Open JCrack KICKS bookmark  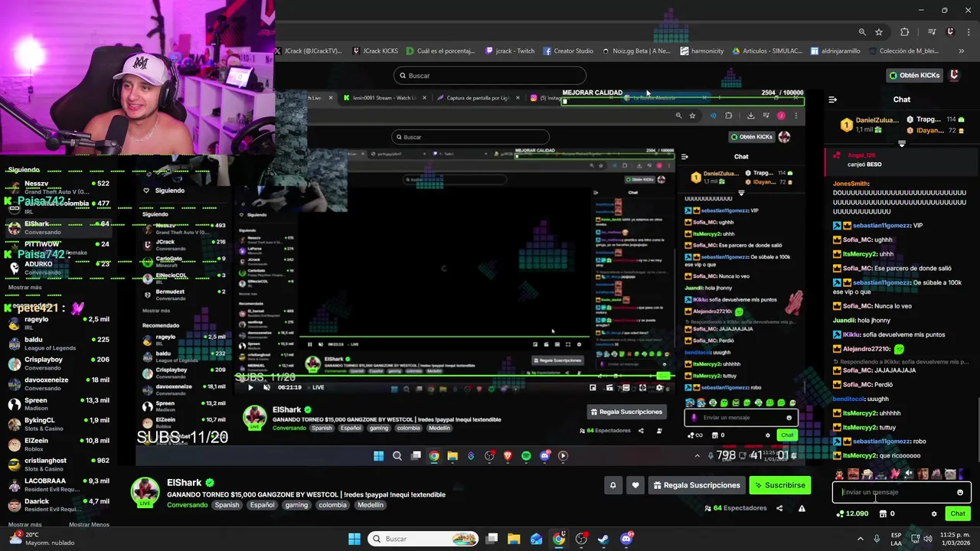point(375,51)
